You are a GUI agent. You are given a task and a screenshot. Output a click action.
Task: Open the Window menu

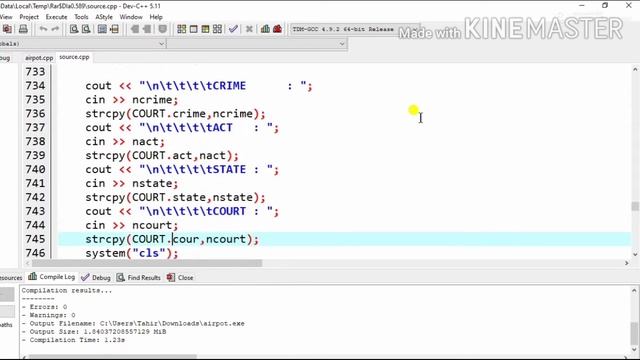click(131, 17)
